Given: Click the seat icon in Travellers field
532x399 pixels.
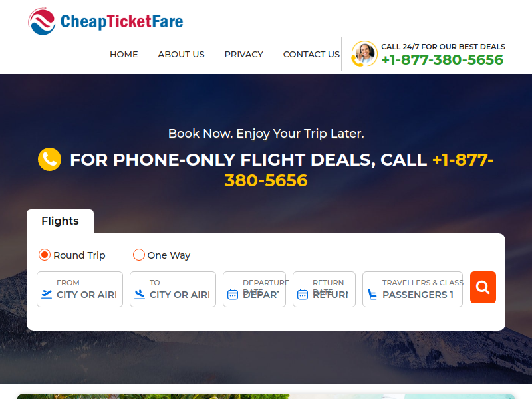Looking at the screenshot, I should (x=372, y=294).
